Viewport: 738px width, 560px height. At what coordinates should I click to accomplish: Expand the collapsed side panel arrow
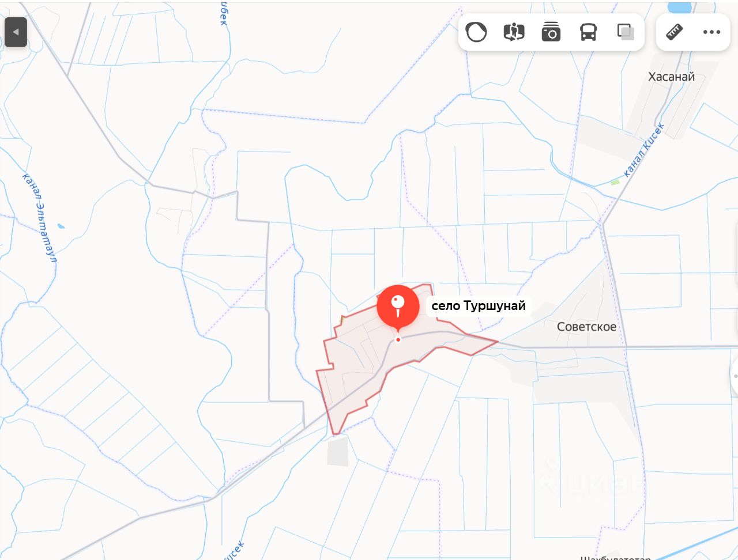[16, 32]
